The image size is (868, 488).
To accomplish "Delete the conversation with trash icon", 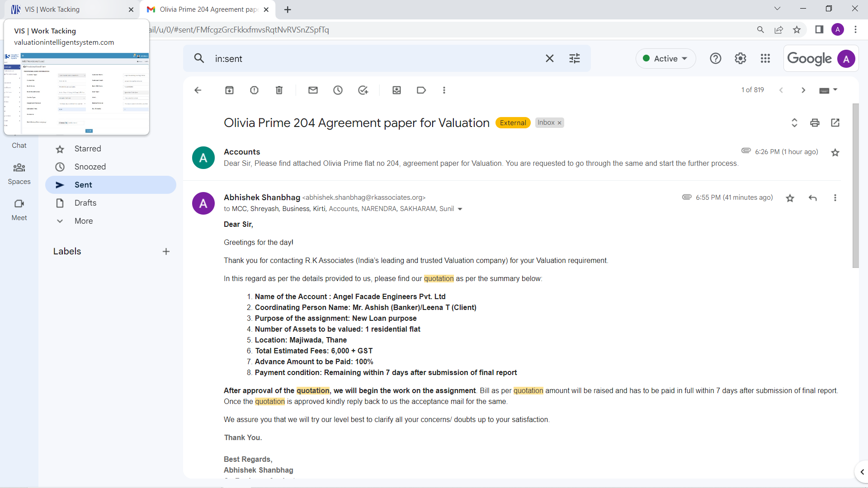I will pos(279,90).
